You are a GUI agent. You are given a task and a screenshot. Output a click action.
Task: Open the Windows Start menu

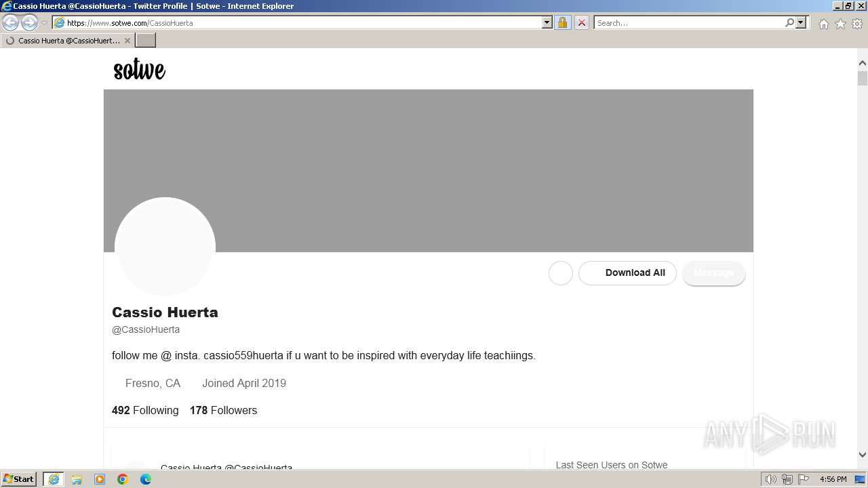pos(19,479)
